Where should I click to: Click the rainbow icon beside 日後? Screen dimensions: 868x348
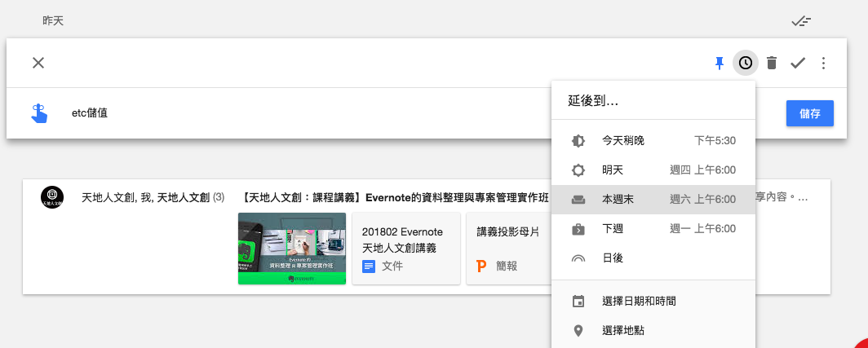[578, 258]
